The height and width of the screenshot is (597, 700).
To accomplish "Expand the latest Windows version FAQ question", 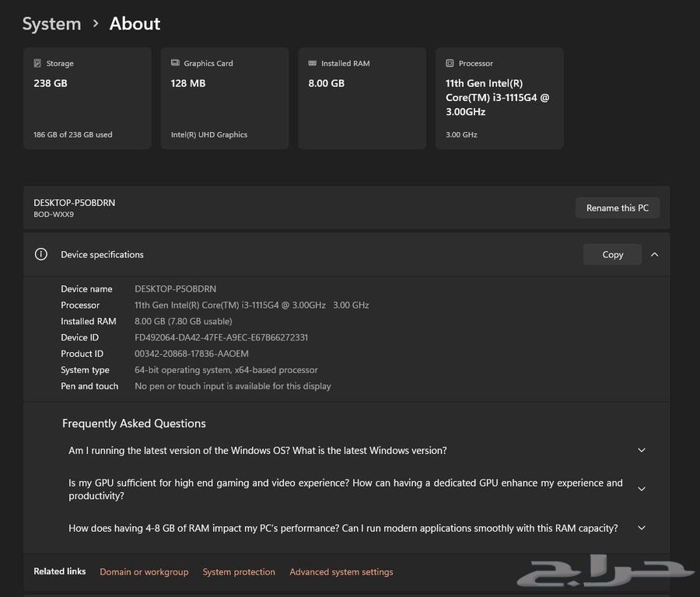I will tap(641, 449).
